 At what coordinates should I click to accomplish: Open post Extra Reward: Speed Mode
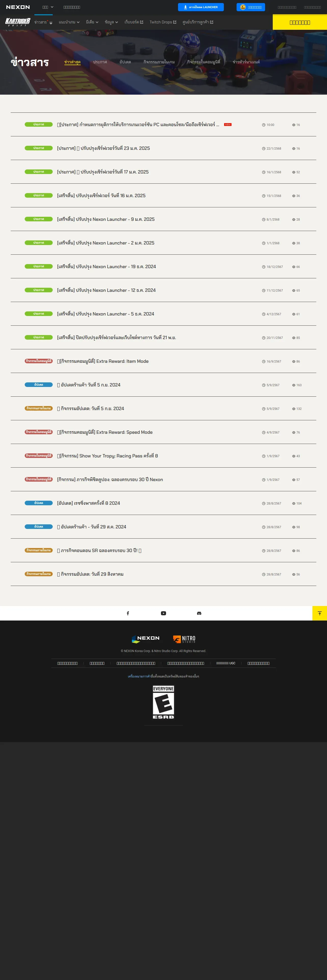click(105, 432)
